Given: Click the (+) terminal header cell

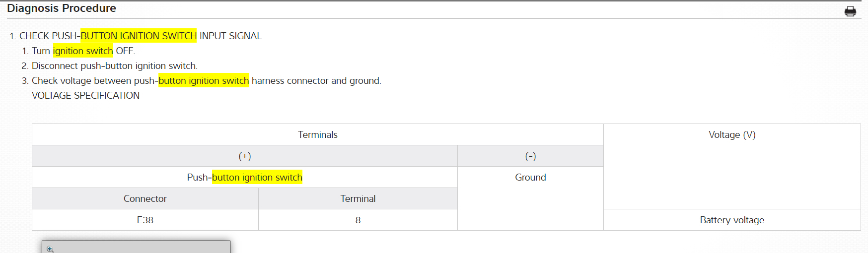Looking at the screenshot, I should point(244,156).
